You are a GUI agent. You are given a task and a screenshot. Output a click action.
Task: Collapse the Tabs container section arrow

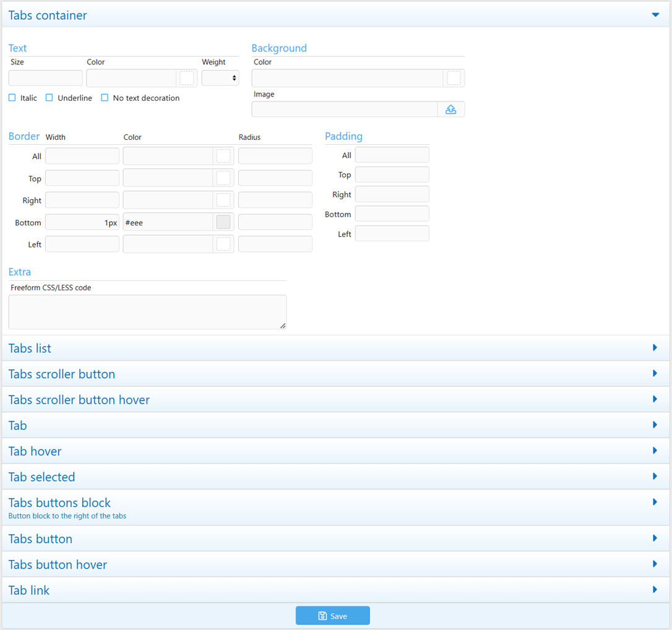click(655, 15)
